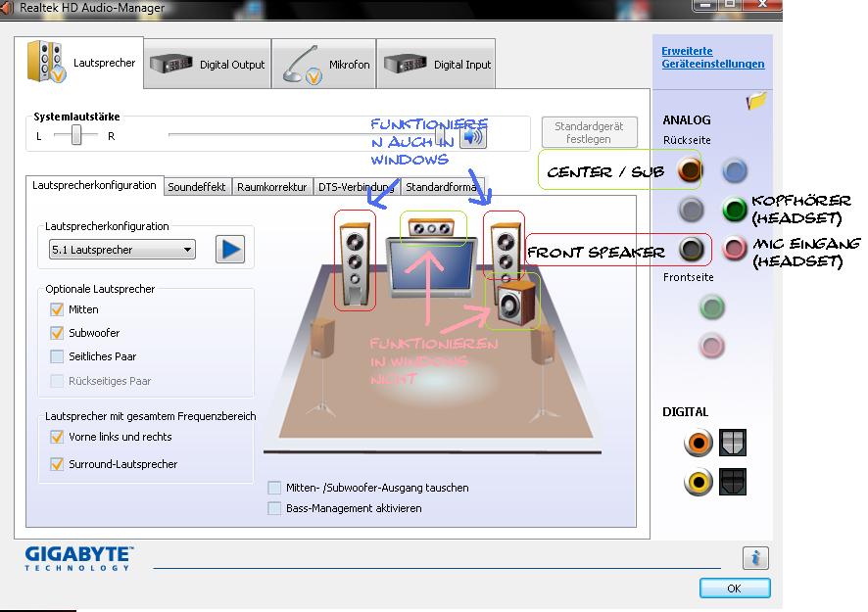Click the gray rear jack
The height and width of the screenshot is (612, 868).
click(691, 210)
